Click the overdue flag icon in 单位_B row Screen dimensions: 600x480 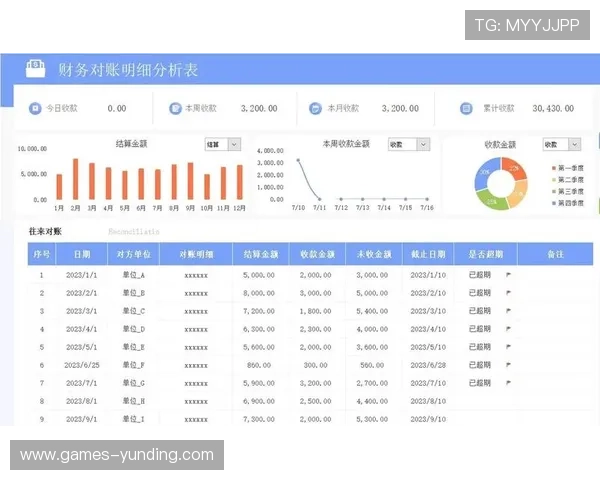point(509,293)
